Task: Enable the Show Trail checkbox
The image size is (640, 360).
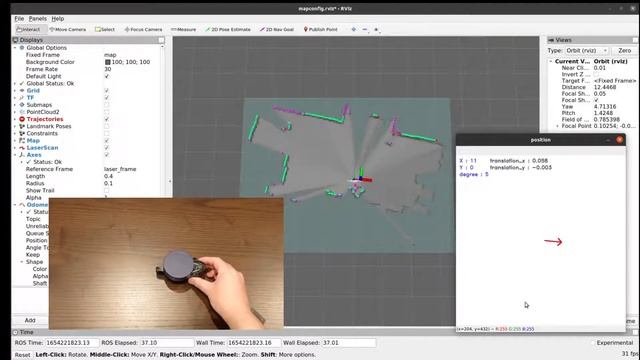Action: (107, 191)
